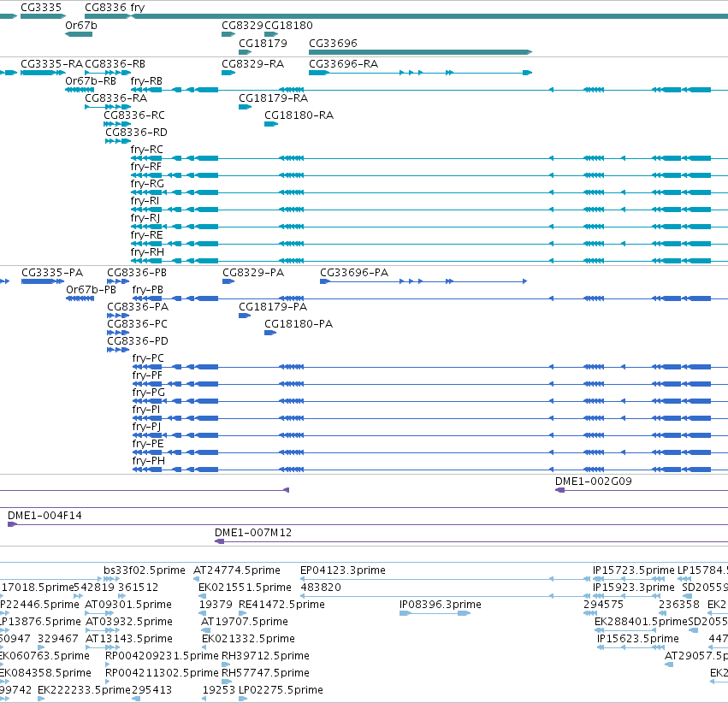The height and width of the screenshot is (703, 728).
Task: Click transcript fry-RJ label
Action: 145,218
